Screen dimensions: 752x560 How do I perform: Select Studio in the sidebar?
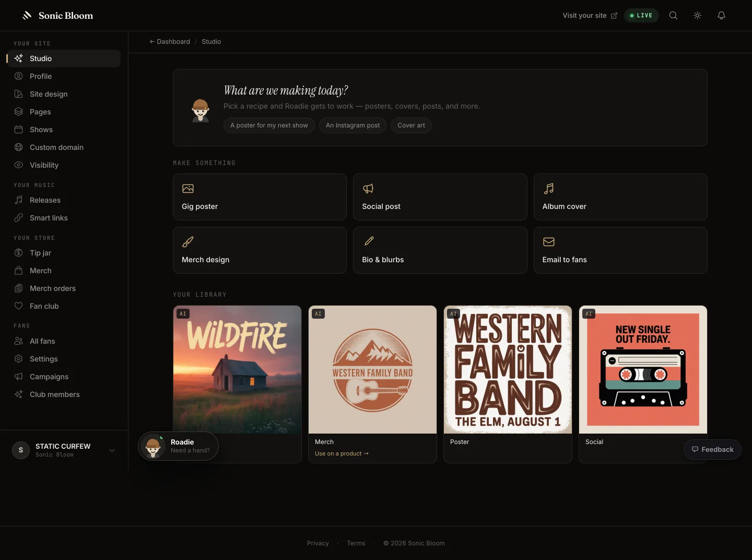(64, 59)
